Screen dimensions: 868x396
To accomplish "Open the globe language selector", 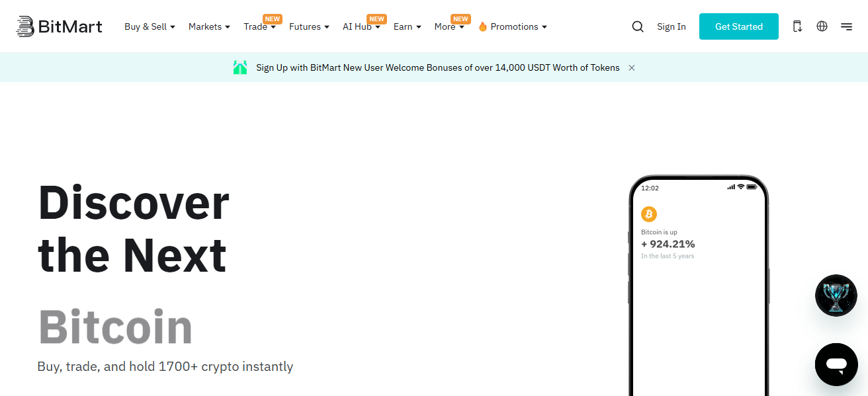I will click(822, 26).
